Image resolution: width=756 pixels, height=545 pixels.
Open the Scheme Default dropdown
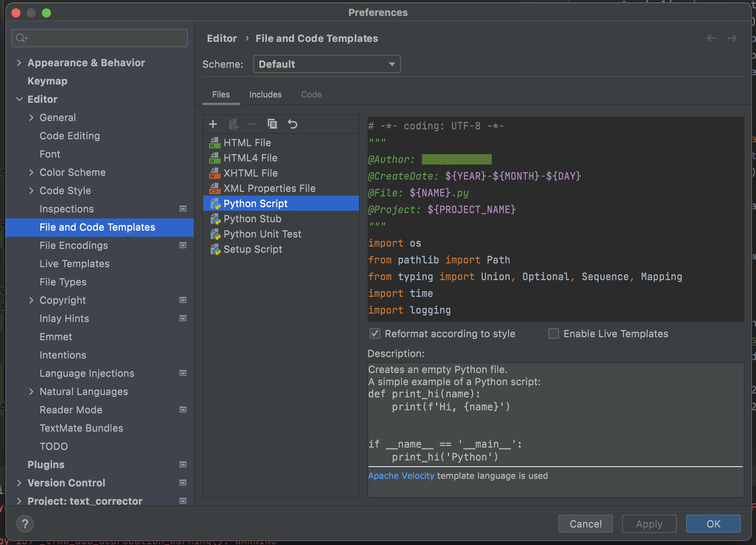pos(327,64)
